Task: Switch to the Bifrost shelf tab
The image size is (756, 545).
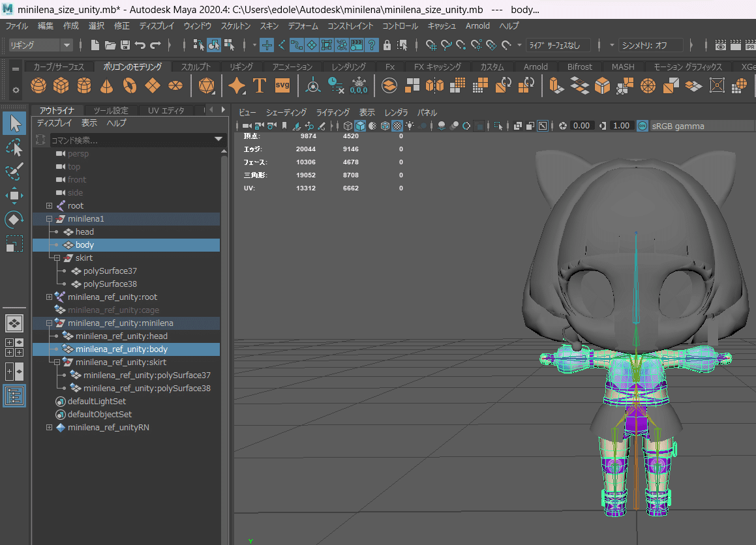Action: click(x=579, y=66)
